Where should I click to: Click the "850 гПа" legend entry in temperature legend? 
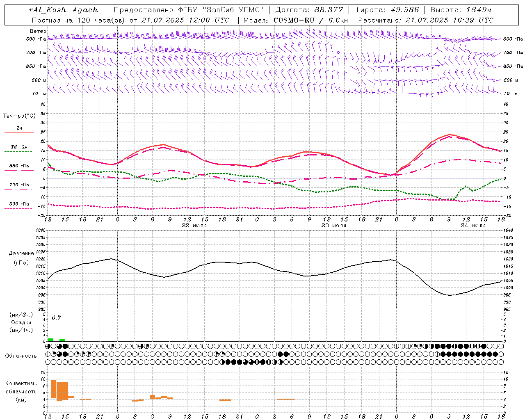pos(19,166)
